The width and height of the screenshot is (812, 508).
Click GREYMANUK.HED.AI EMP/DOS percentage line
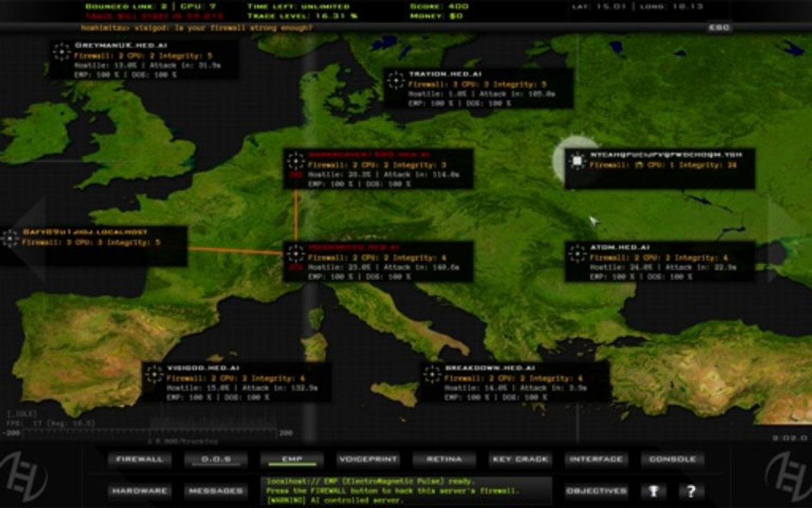(125, 75)
